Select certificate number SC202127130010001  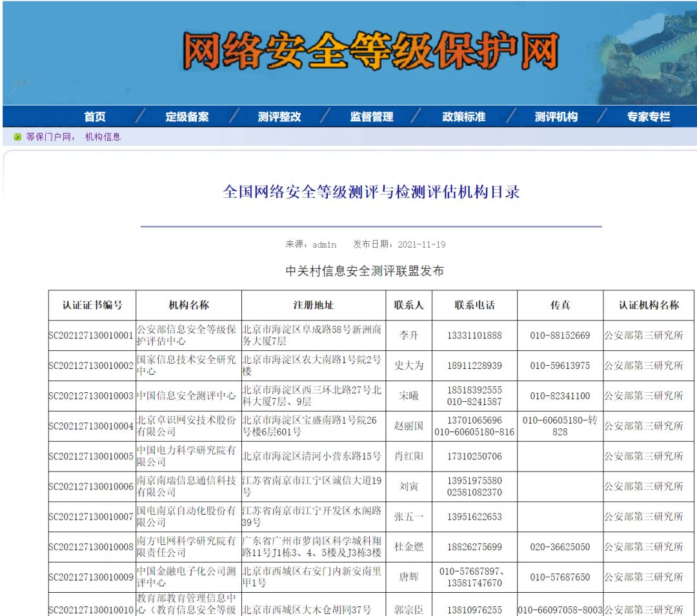[x=91, y=335]
